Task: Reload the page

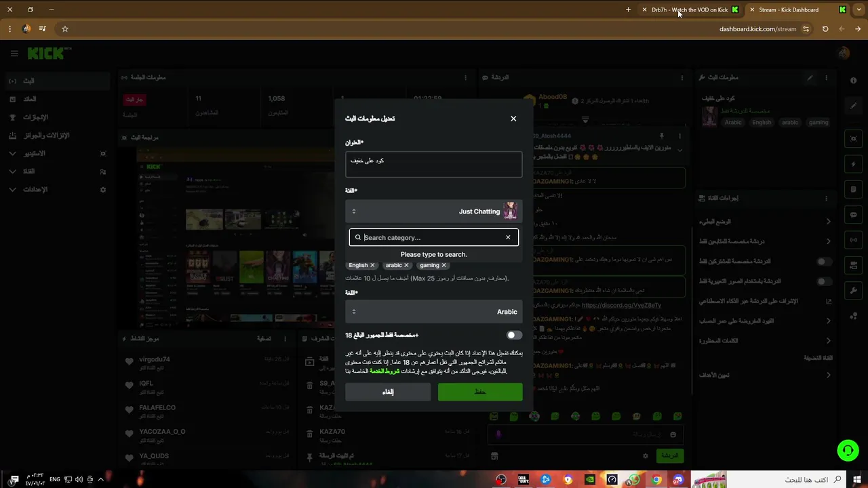Action: click(825, 29)
